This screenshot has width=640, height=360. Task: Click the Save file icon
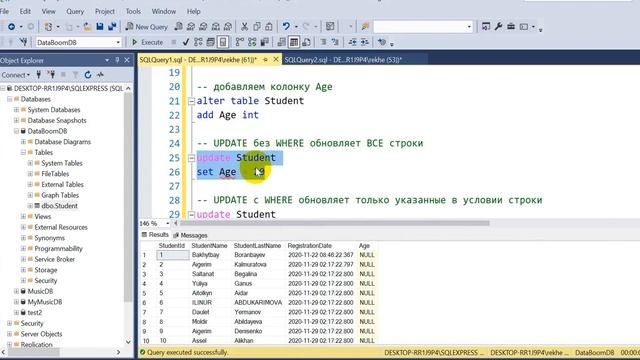[x=100, y=27]
